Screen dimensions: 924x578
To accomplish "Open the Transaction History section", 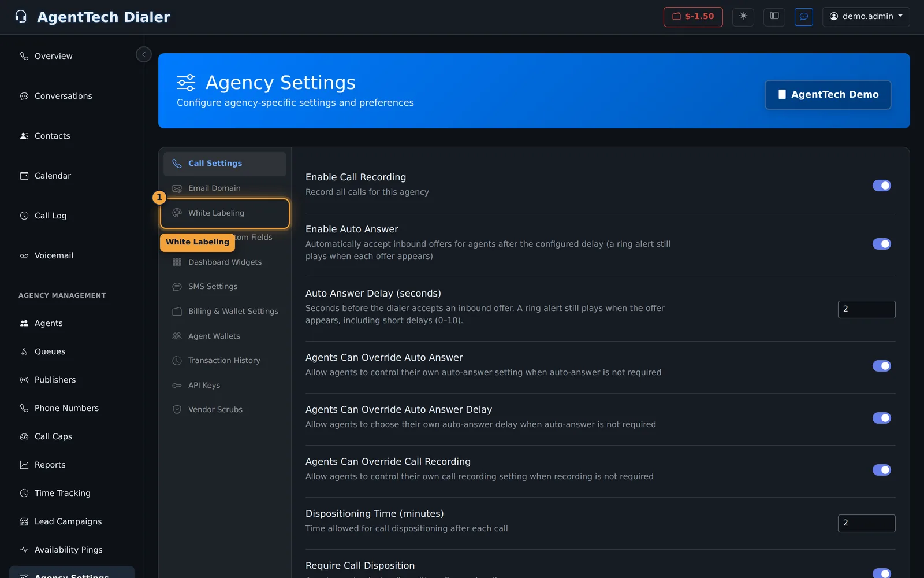I will pyautogui.click(x=225, y=361).
